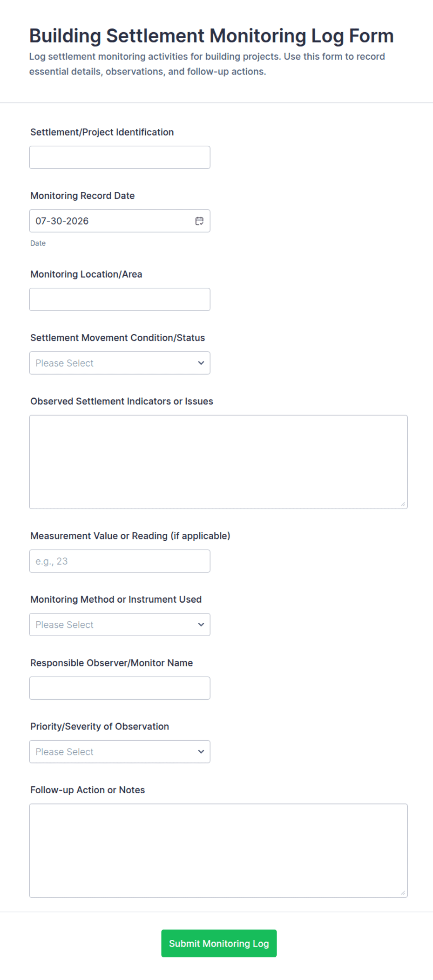This screenshot has height=980, width=433.
Task: Focus Responsible Observer/Monitor Name field
Action: [120, 688]
